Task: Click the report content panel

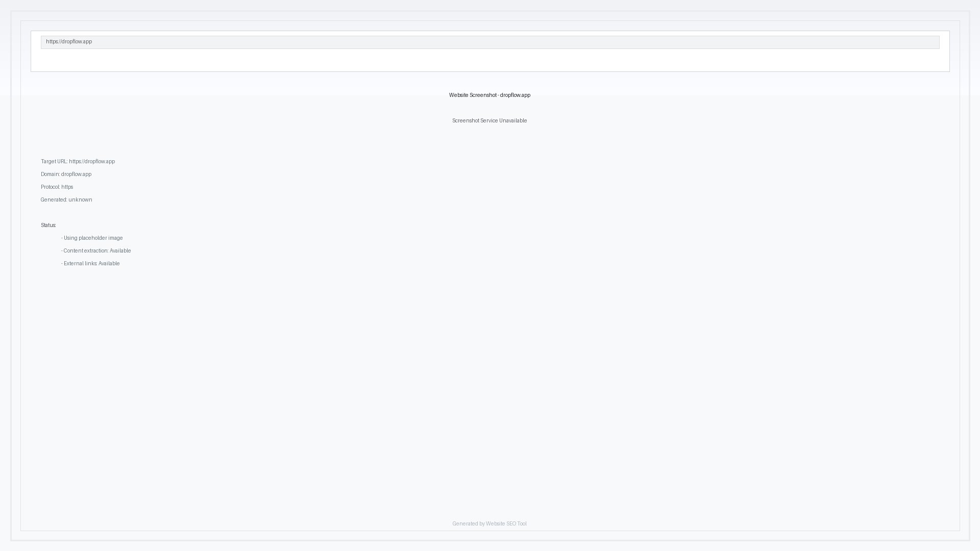Action: pyautogui.click(x=490, y=357)
